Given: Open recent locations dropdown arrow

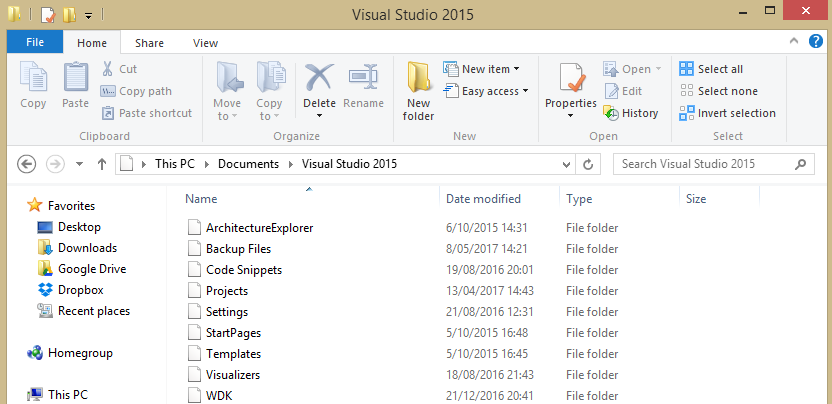Looking at the screenshot, I should pos(80,164).
